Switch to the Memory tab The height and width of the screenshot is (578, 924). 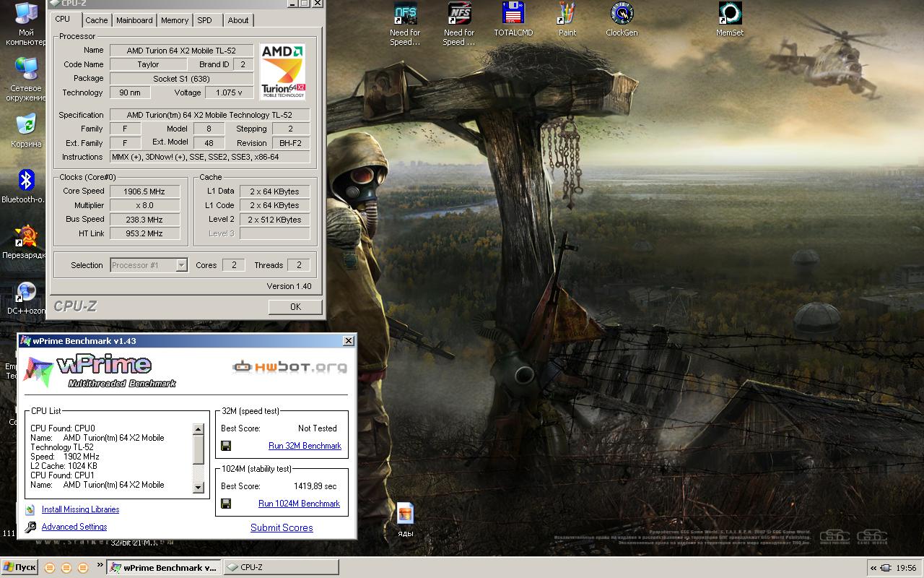pos(175,20)
